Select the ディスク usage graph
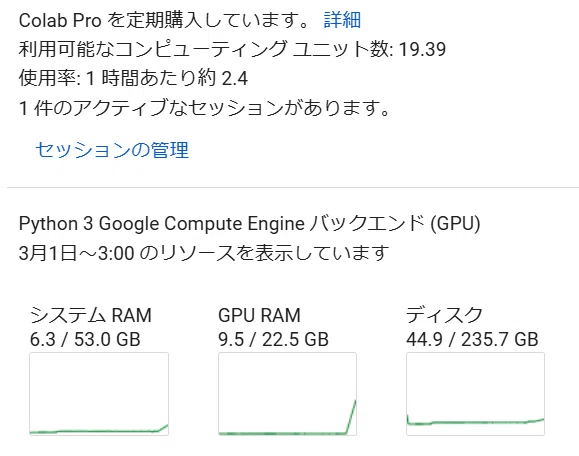579x456 pixels. tap(475, 394)
